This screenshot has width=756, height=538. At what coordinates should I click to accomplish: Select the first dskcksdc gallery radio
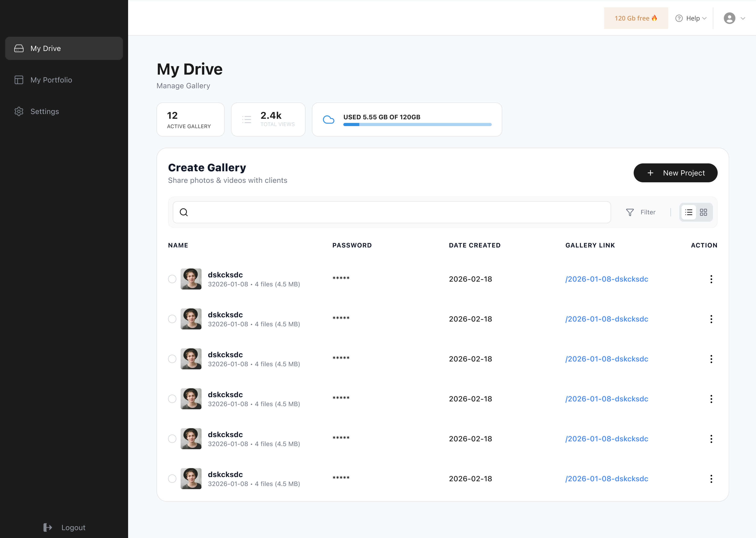click(x=172, y=279)
